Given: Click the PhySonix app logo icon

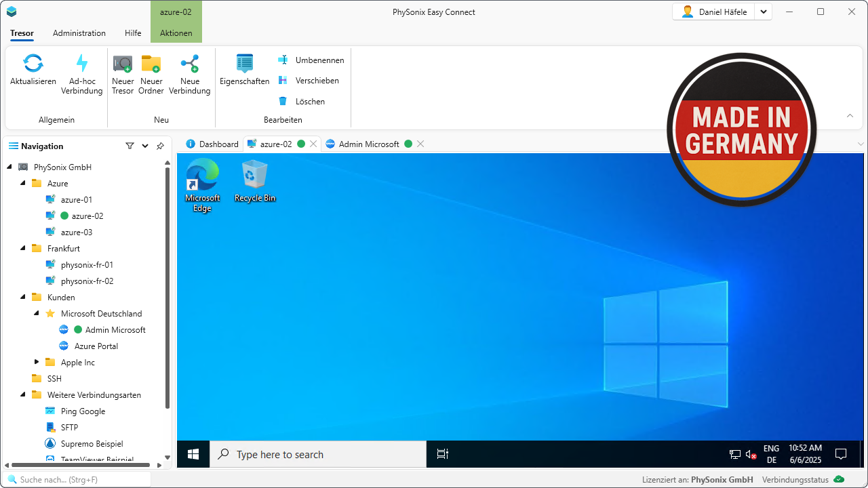Looking at the screenshot, I should tap(12, 12).
